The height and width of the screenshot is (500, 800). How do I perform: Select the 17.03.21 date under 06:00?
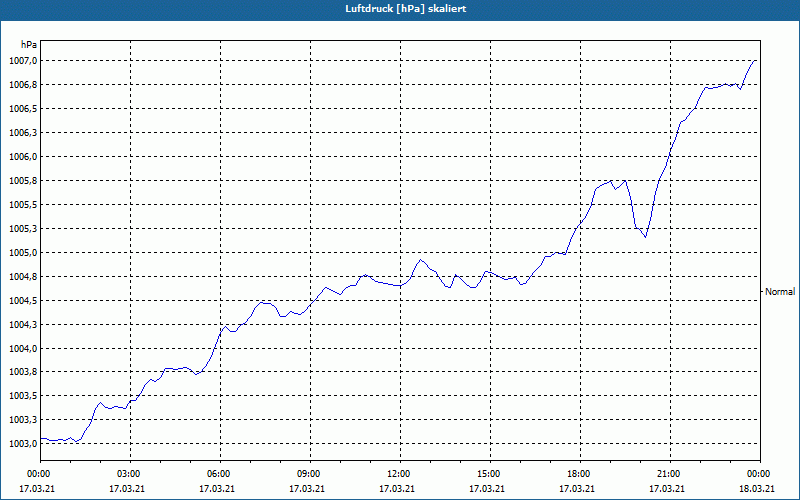point(217,489)
